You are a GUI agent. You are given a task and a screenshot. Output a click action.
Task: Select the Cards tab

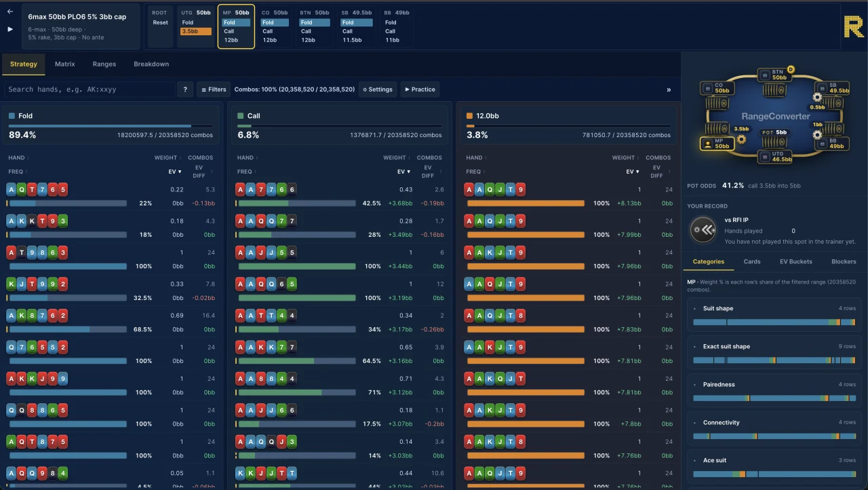(752, 261)
